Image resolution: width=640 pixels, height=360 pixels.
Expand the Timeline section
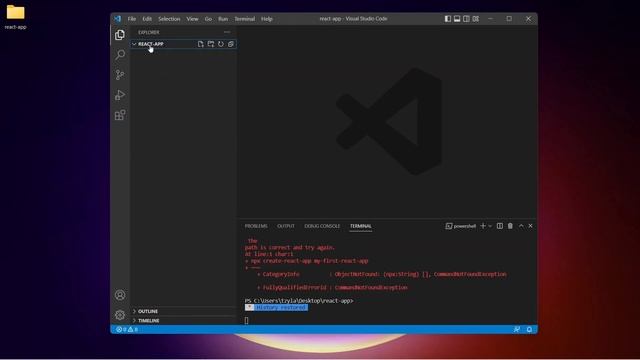point(184,320)
